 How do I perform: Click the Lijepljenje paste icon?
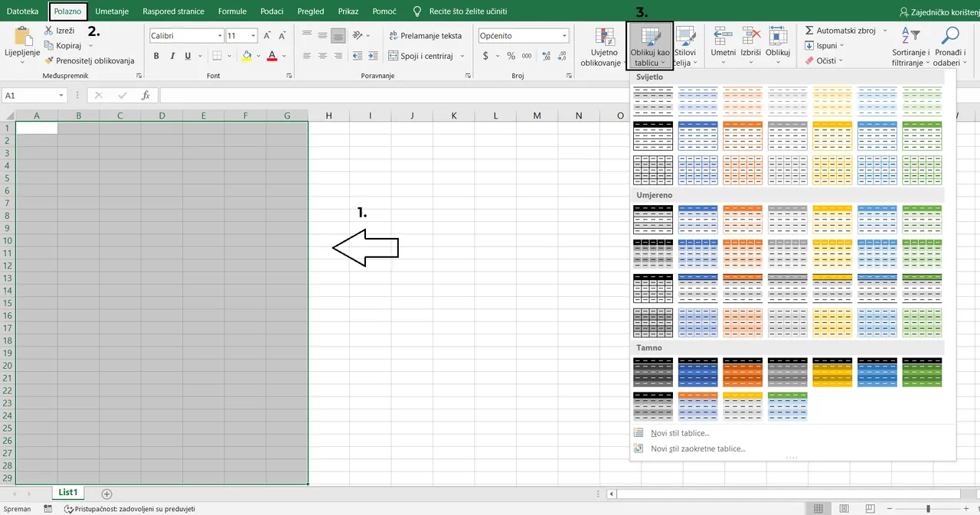(22, 37)
